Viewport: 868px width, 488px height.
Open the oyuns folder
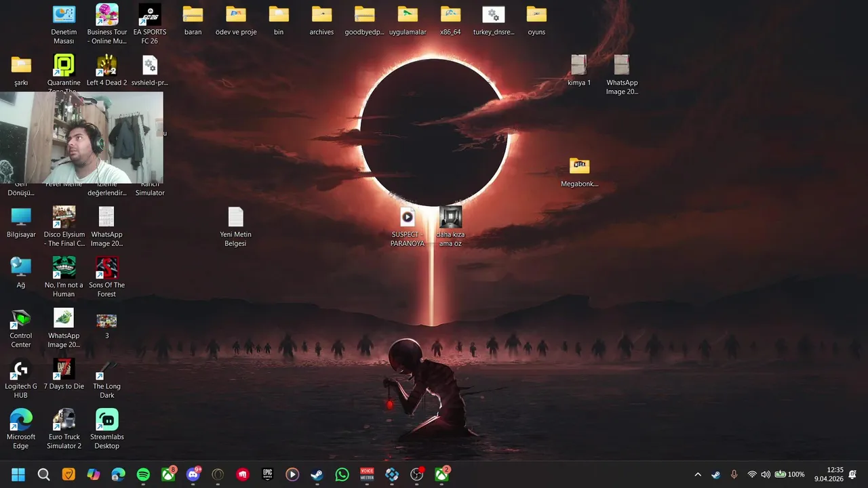click(x=536, y=20)
